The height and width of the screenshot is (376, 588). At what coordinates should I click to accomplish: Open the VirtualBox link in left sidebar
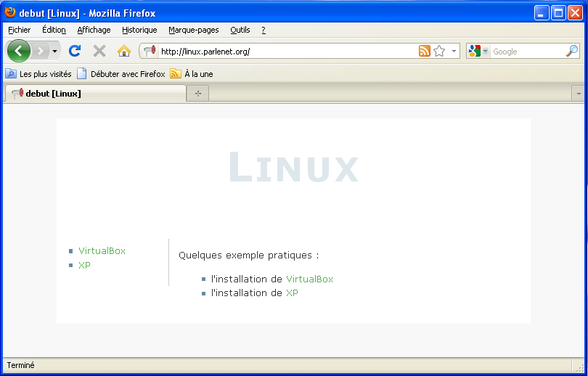102,251
